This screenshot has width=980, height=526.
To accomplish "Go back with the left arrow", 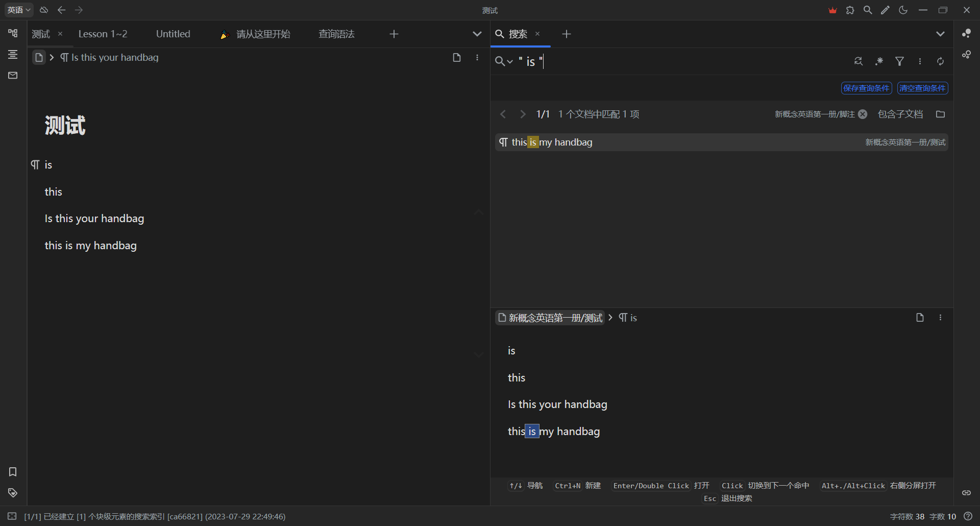I will 62,10.
